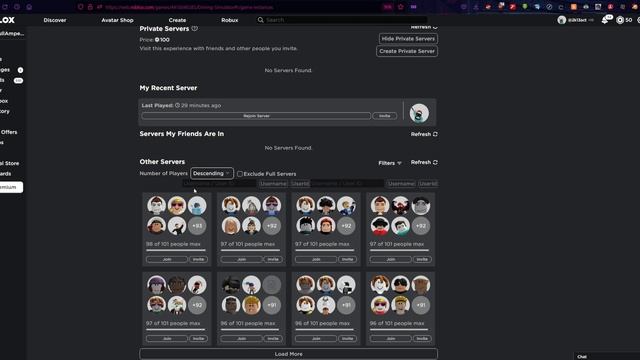The width and height of the screenshot is (640, 360).
Task: Click Hide Private Servers button
Action: [x=408, y=39]
